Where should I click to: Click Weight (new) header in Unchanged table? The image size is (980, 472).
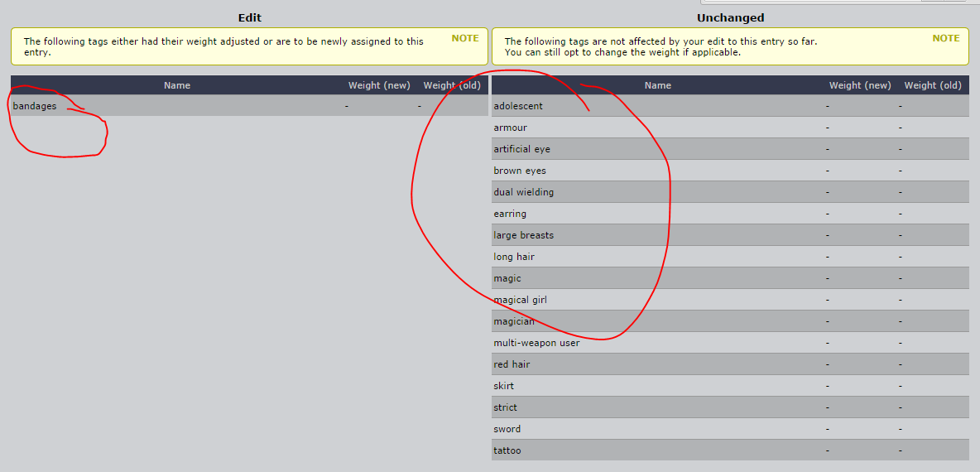pyautogui.click(x=860, y=85)
